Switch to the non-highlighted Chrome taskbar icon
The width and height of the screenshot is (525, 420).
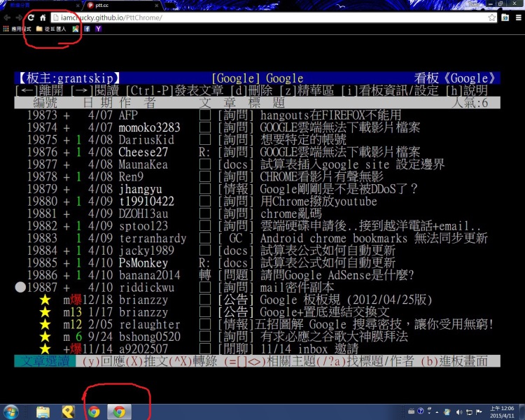(x=94, y=412)
